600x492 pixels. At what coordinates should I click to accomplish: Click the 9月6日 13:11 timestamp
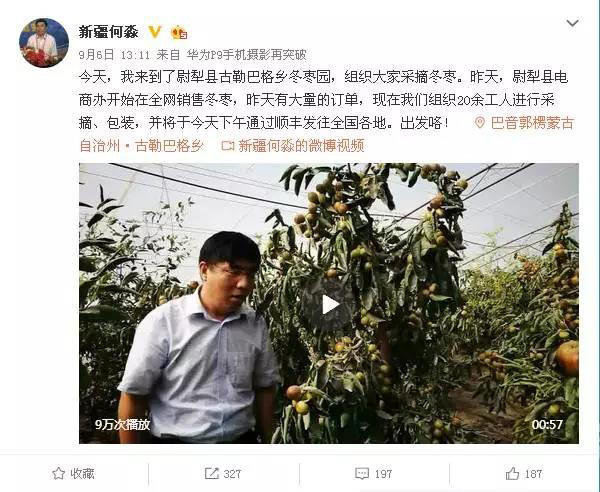(x=114, y=55)
